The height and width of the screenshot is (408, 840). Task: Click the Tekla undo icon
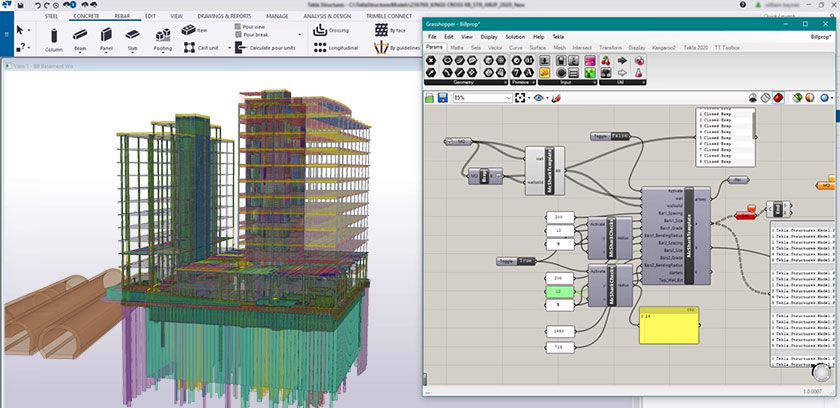tap(39, 5)
